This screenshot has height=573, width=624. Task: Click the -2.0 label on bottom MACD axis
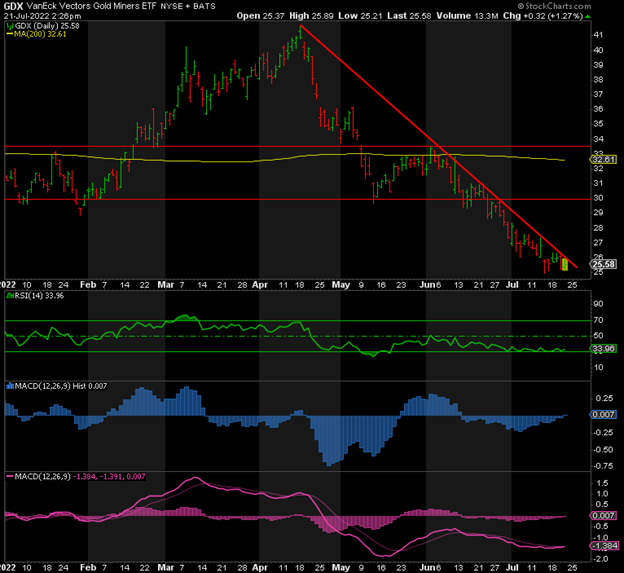click(x=601, y=559)
